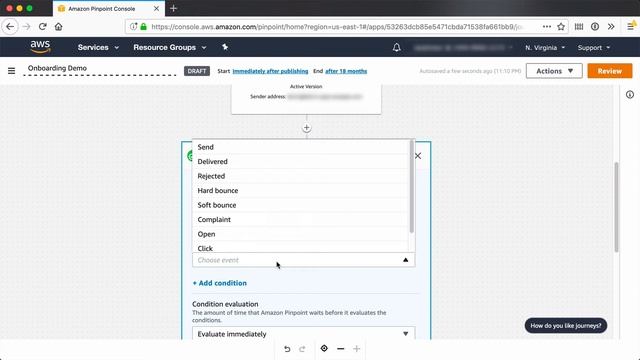Image resolution: width=640 pixels, height=360 pixels.
Task: Zoom out the canvas with minus icon
Action: 341,349
